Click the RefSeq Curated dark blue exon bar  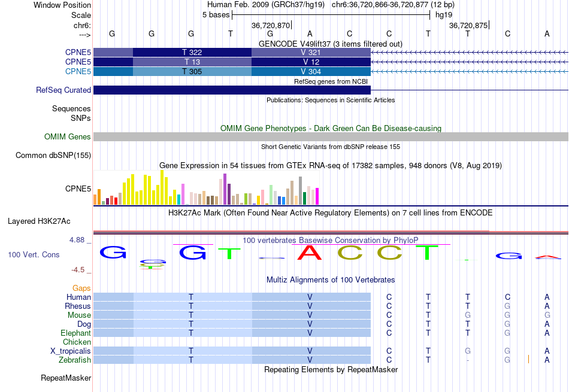[x=232, y=90]
